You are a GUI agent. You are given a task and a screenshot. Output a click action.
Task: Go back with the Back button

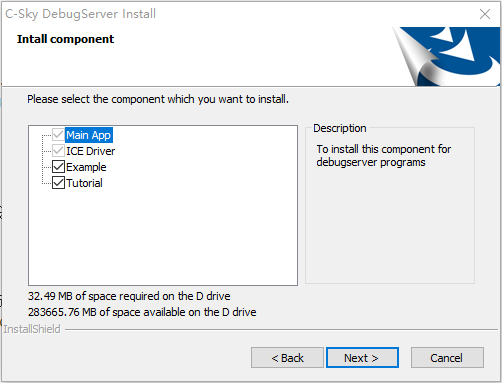[x=287, y=358]
